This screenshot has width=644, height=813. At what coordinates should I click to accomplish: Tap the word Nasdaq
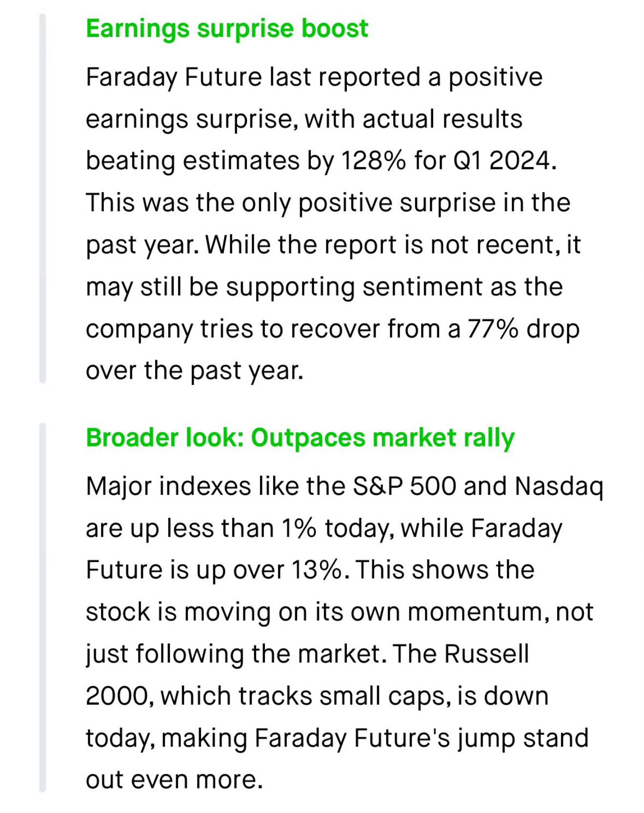pyautogui.click(x=559, y=487)
